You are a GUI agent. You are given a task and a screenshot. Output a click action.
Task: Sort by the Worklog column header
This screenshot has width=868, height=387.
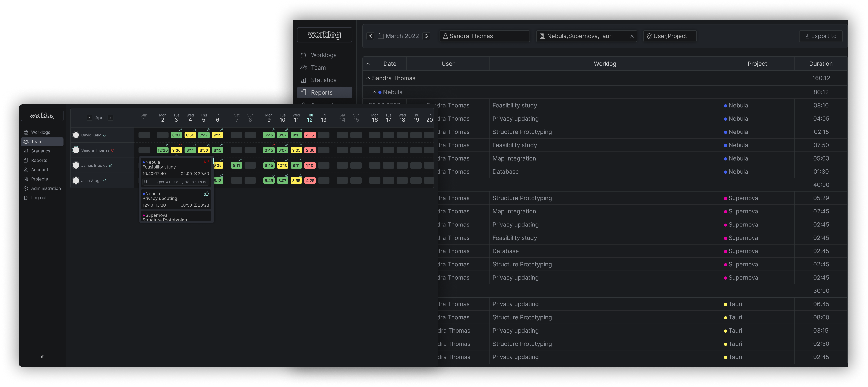point(605,64)
